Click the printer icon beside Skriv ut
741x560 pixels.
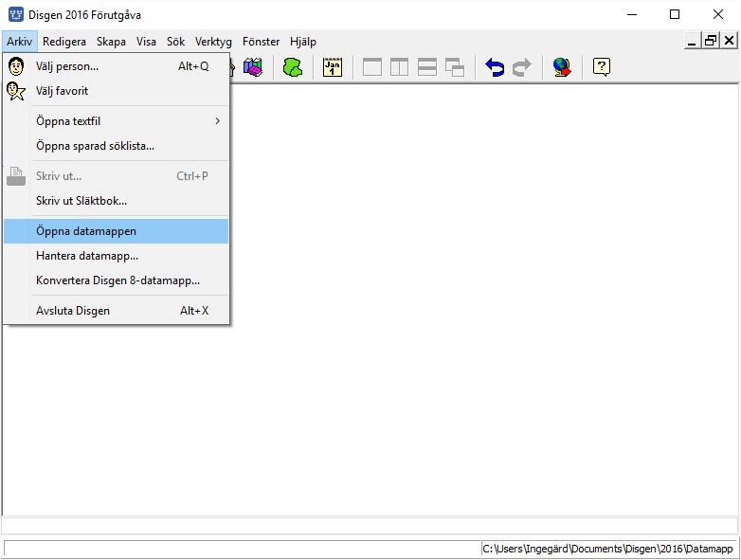[16, 176]
